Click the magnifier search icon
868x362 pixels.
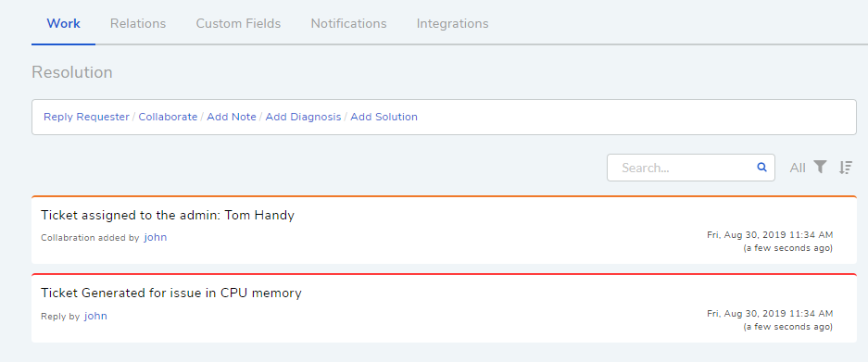coord(761,168)
